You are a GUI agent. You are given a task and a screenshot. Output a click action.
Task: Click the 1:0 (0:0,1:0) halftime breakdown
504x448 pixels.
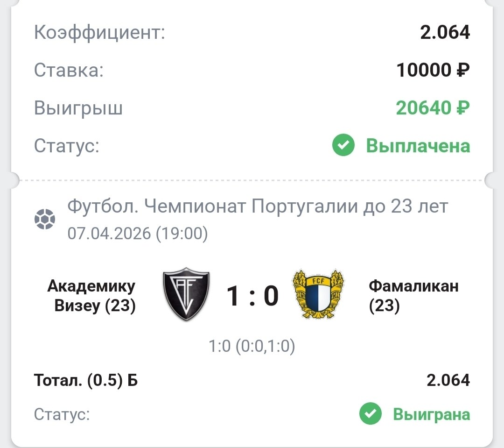coord(252,346)
